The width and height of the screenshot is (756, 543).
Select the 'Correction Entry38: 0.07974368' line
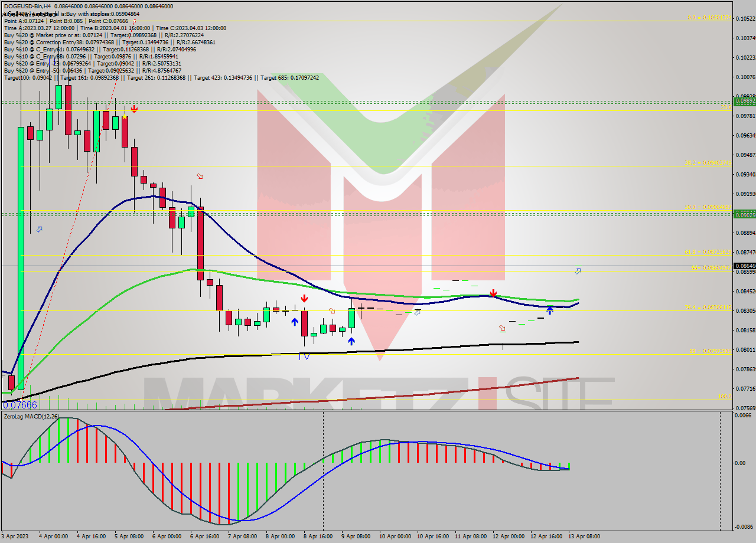[110, 42]
